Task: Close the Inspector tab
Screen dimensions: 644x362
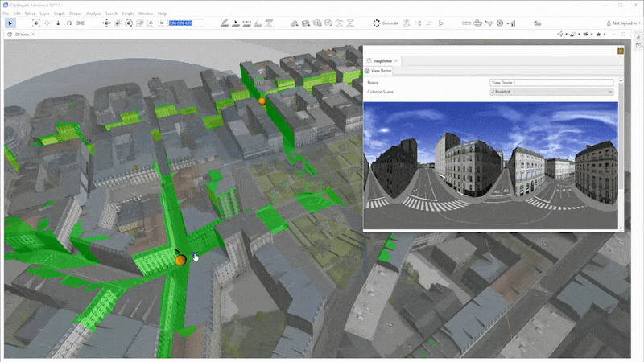Action: 396,61
